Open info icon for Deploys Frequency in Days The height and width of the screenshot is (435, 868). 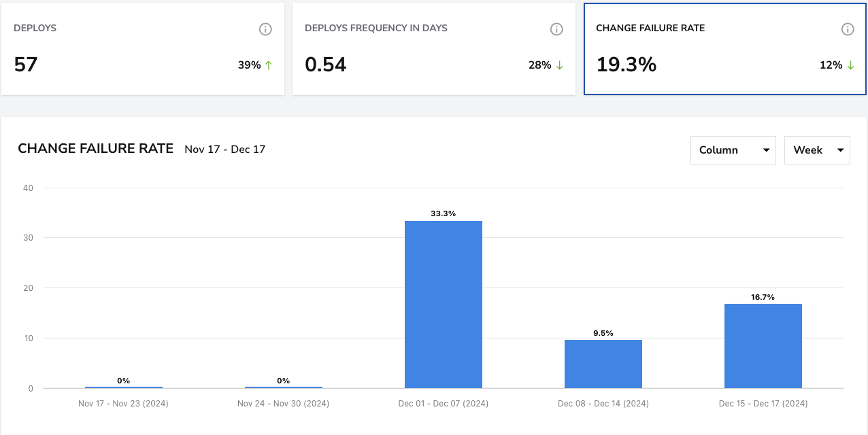pos(556,29)
